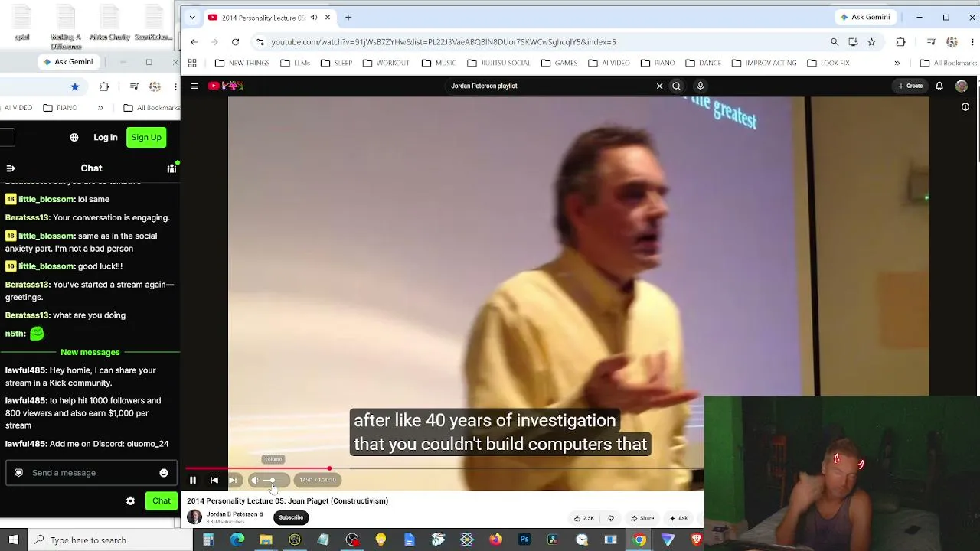980x551 pixels.
Task: Open Kick chat settings gear
Action: tap(130, 501)
